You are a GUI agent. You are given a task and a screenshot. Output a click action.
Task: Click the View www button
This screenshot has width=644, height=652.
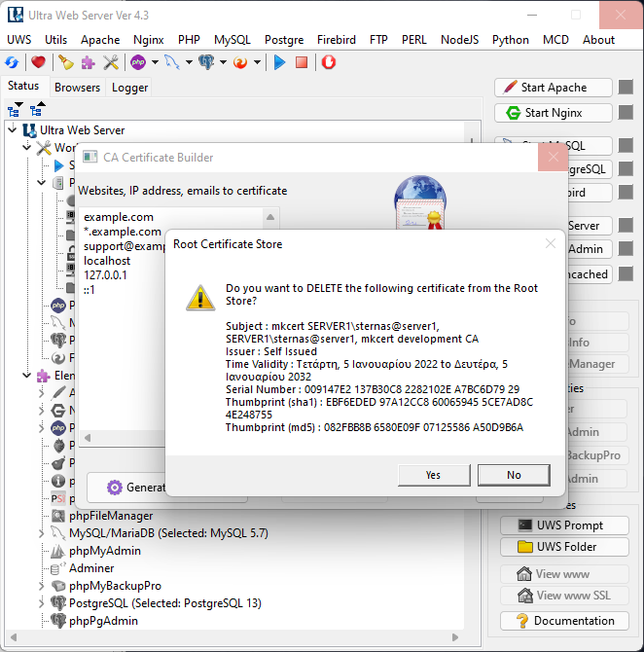coord(564,574)
